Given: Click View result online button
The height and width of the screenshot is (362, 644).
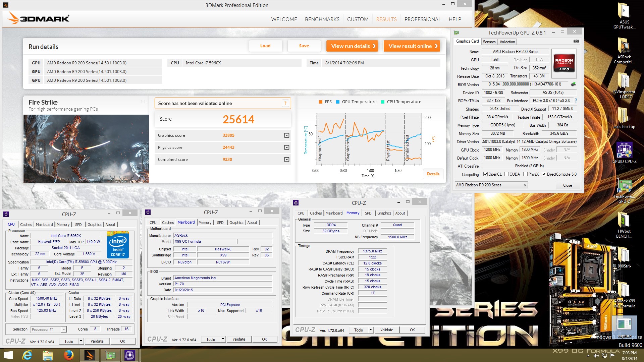Looking at the screenshot, I should click(x=412, y=46).
